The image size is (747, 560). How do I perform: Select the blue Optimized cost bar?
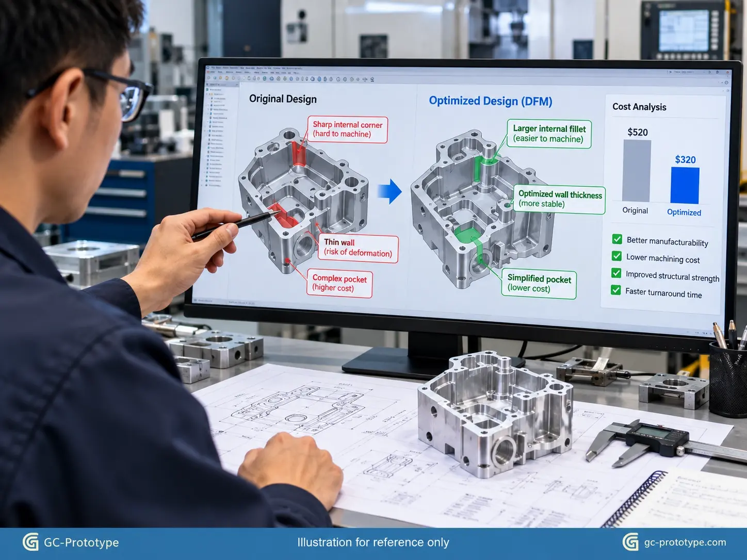click(x=685, y=185)
